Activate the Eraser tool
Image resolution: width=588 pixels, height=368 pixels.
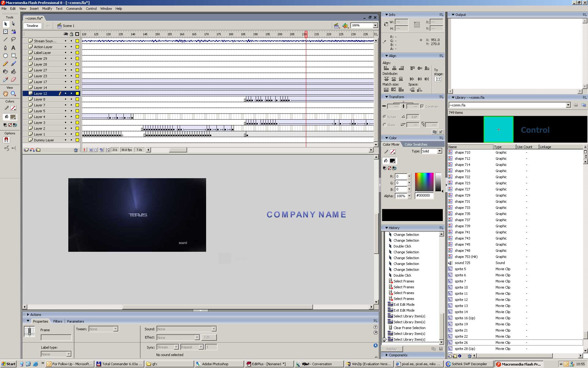coord(13,79)
